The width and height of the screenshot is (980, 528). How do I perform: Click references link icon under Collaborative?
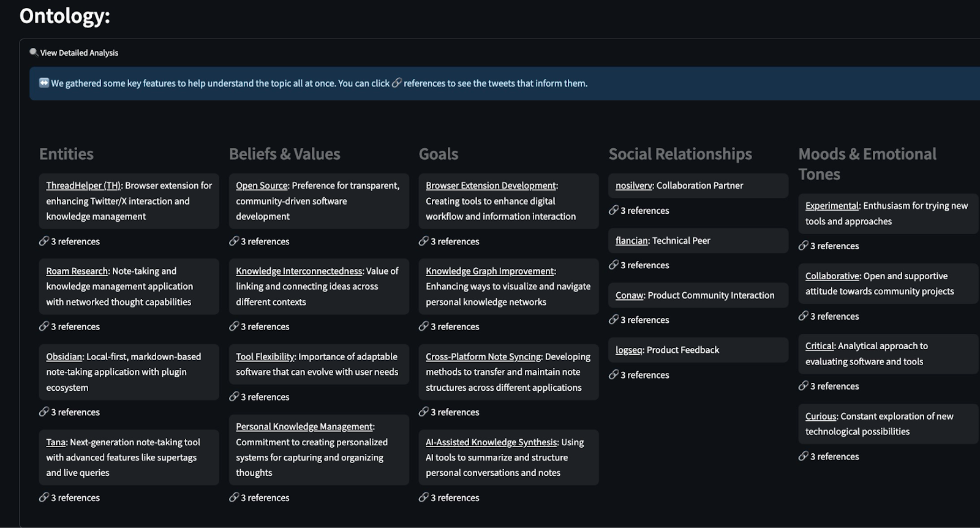(804, 316)
